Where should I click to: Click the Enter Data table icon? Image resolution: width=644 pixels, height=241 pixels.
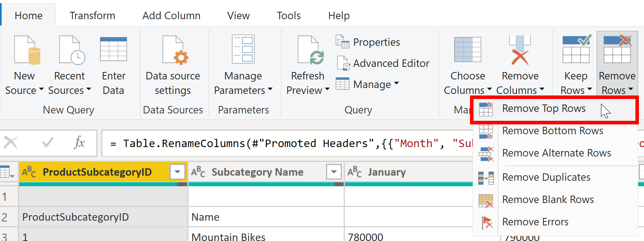pyautogui.click(x=113, y=49)
